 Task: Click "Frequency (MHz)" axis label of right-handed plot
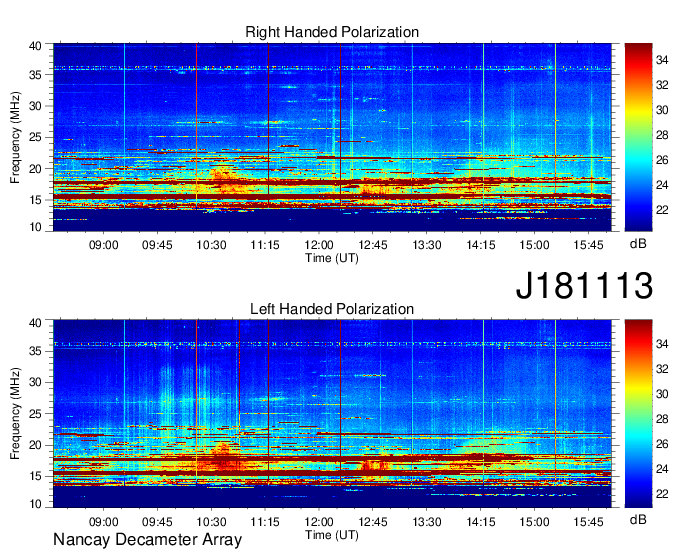click(x=15, y=137)
